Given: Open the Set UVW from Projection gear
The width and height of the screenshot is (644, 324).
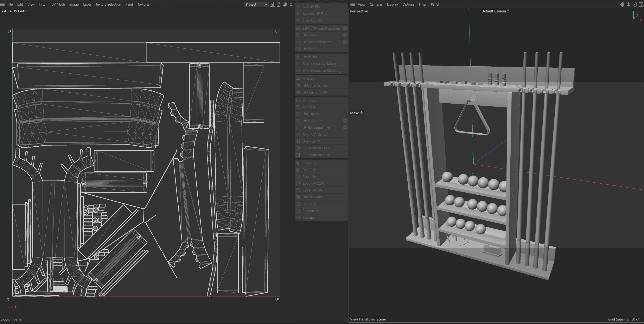Looking at the screenshot, I should coord(345,28).
